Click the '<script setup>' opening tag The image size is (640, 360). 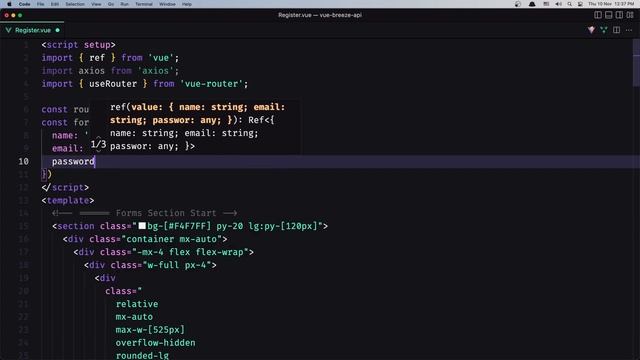click(x=78, y=45)
